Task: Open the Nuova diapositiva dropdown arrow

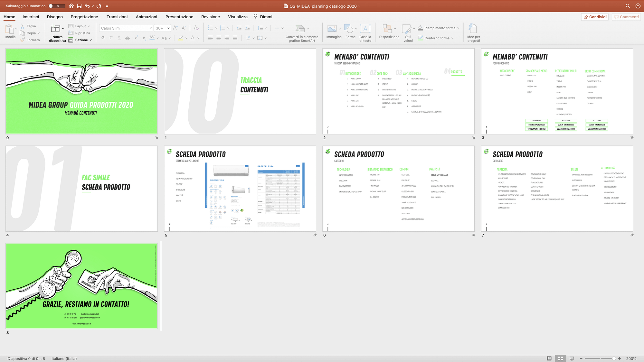Action: (x=63, y=29)
